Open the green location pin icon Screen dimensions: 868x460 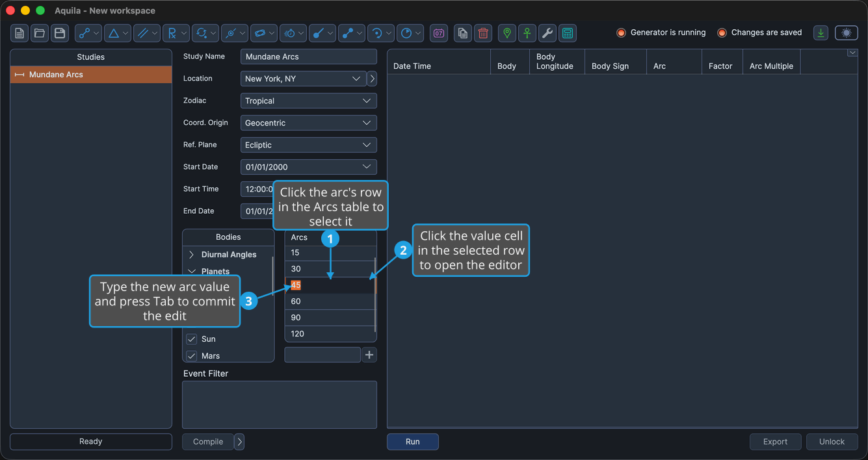507,33
